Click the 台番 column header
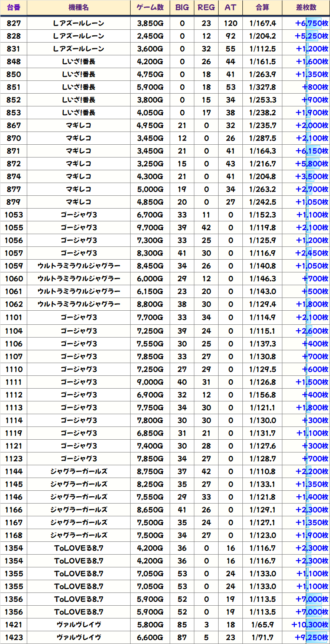The image size is (330, 644). coord(14,8)
